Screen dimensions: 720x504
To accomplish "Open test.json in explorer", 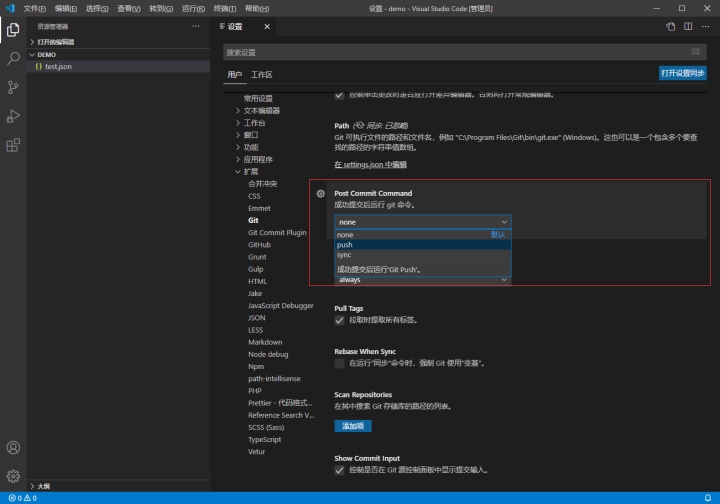I will (x=118, y=67).
